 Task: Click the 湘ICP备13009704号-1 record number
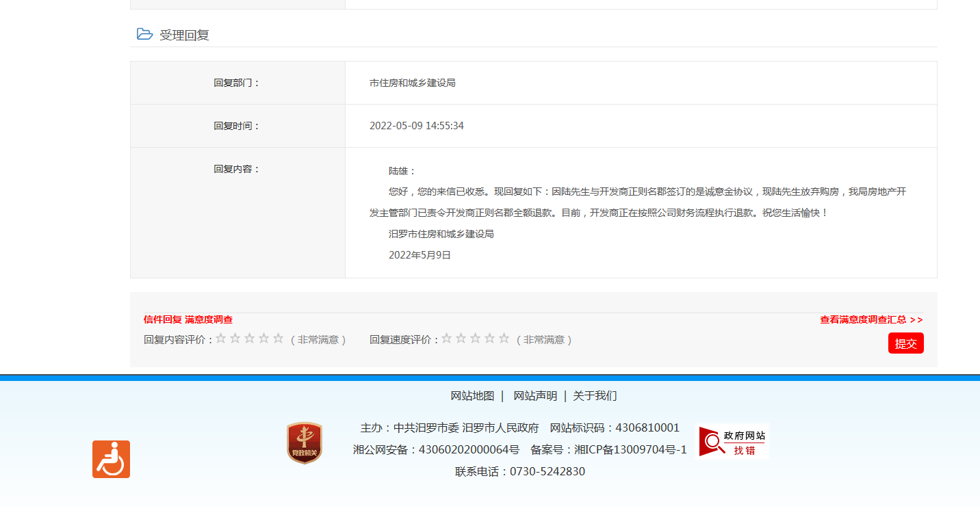(630, 449)
